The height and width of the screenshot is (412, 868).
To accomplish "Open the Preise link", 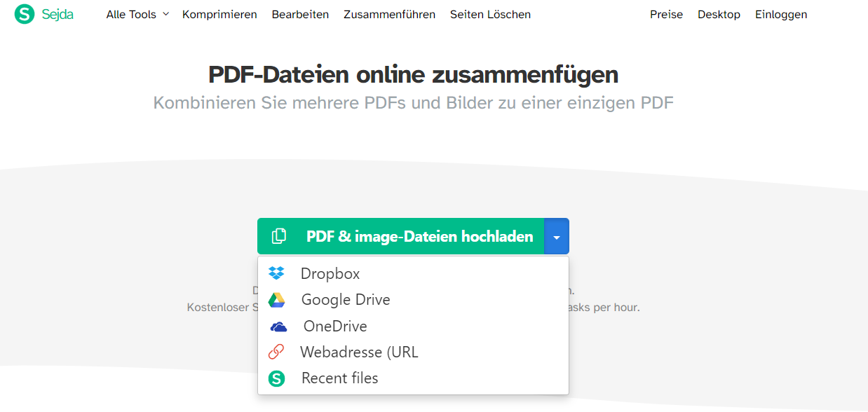I will tap(666, 14).
